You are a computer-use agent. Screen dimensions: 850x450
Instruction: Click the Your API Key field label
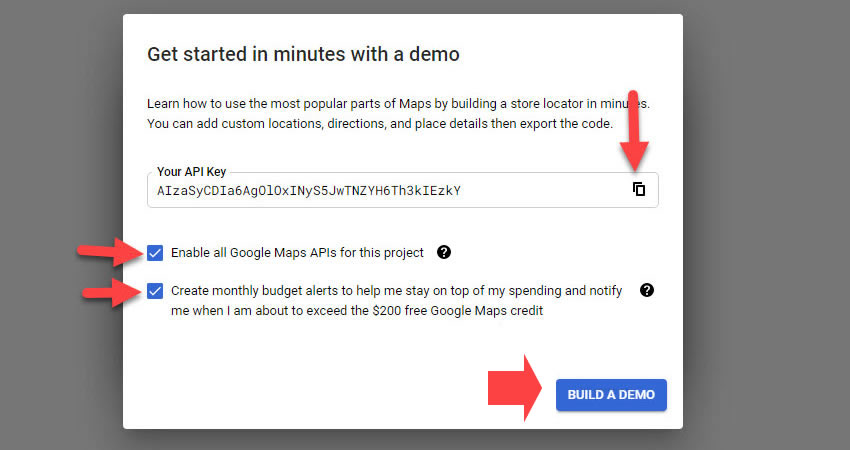click(192, 172)
